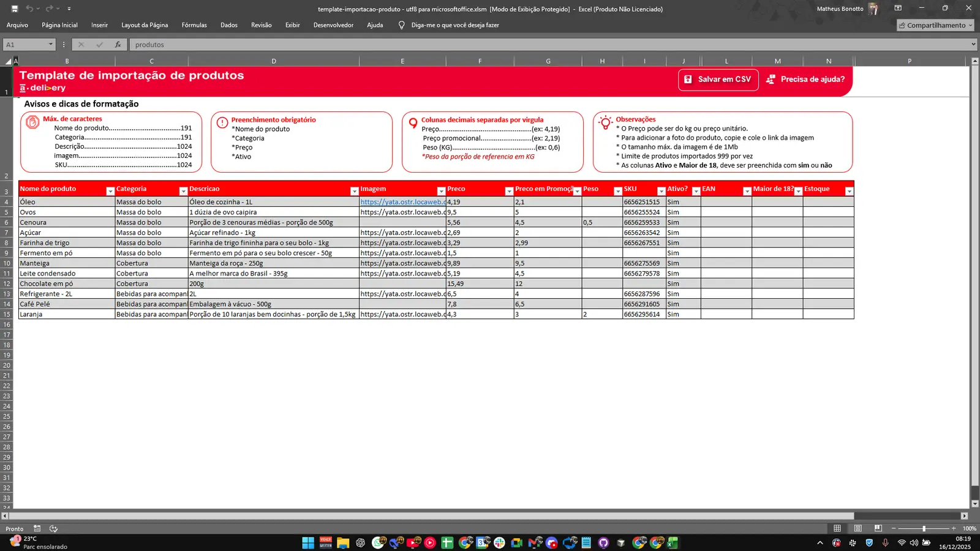
Task: Click the 'Precisa de ajuda?' button
Action: [805, 80]
